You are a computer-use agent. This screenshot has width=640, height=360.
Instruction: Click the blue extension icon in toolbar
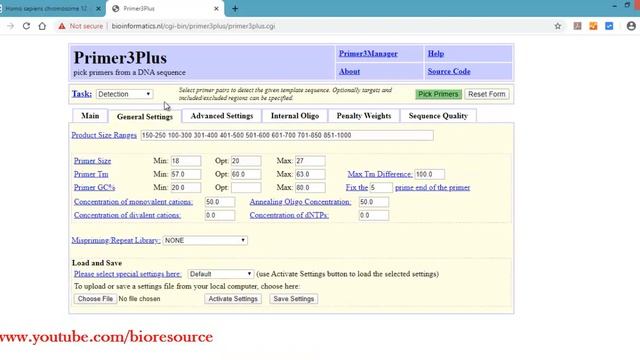pyautogui.click(x=609, y=26)
